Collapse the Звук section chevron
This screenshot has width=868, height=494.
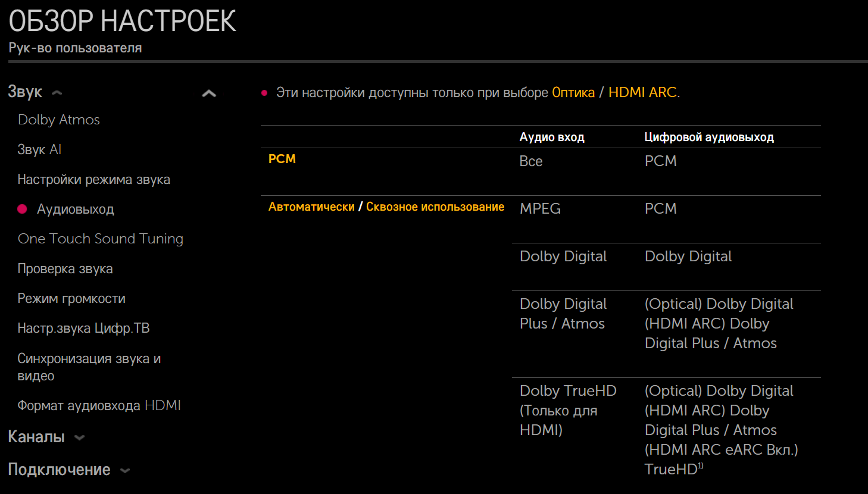57,93
